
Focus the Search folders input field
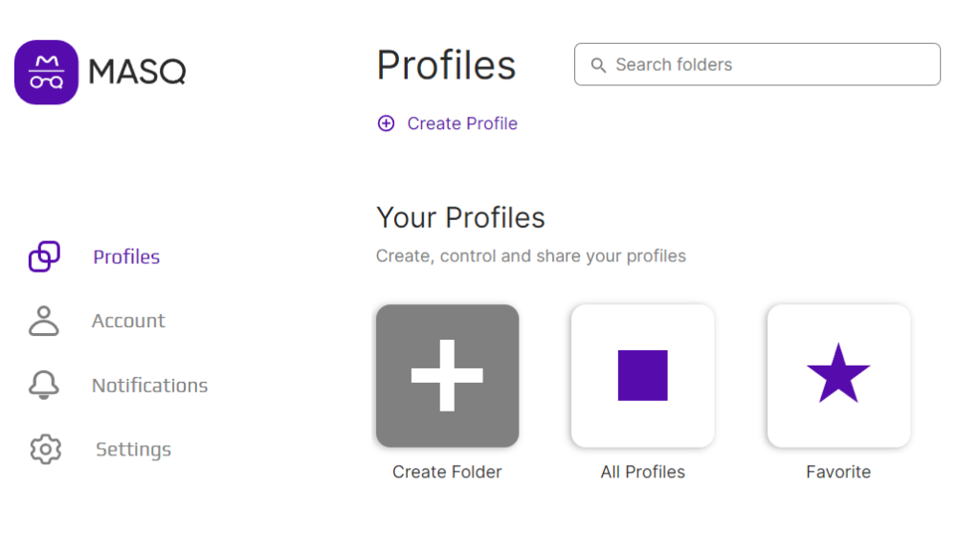click(x=757, y=64)
